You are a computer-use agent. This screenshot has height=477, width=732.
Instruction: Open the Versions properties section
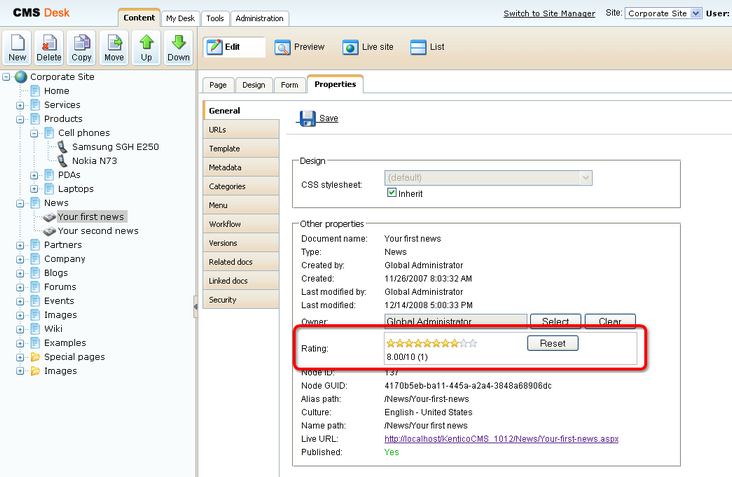click(x=241, y=243)
